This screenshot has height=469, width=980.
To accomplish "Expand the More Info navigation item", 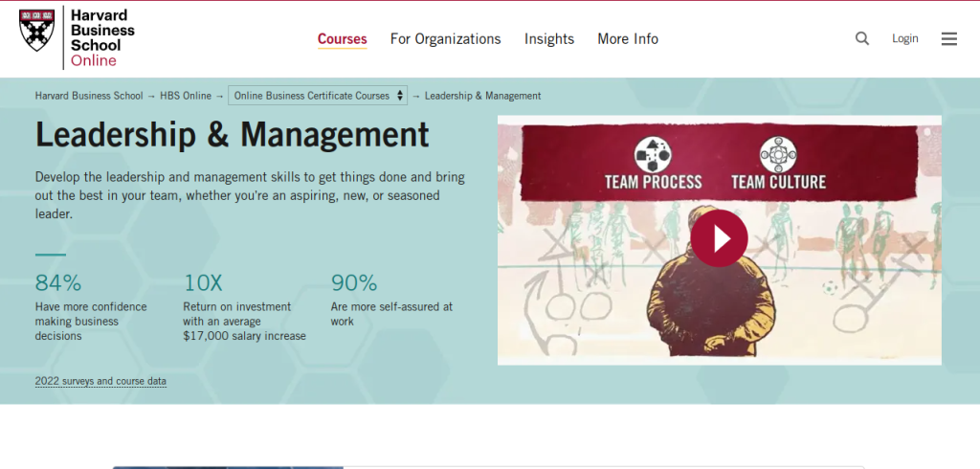I will pos(628,39).
